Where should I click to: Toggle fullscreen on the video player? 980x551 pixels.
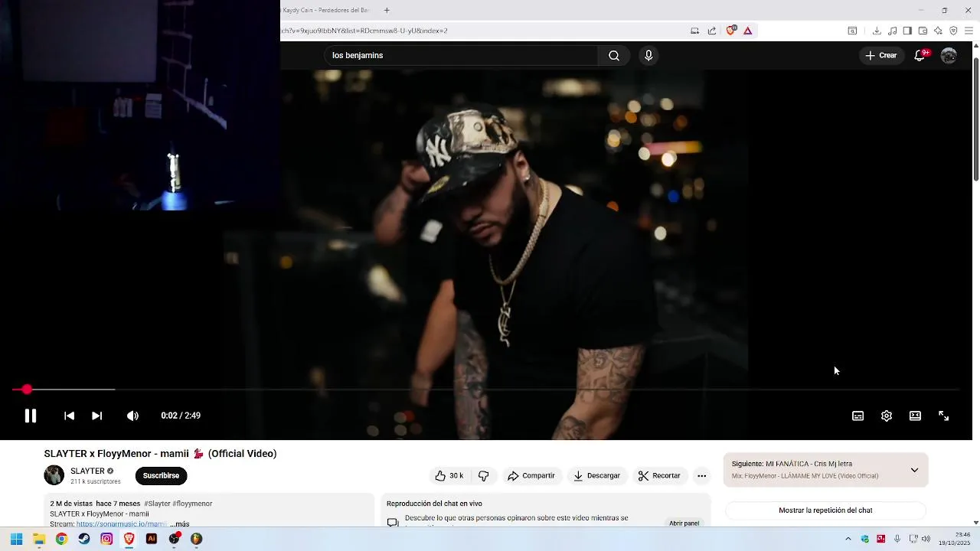(x=943, y=416)
